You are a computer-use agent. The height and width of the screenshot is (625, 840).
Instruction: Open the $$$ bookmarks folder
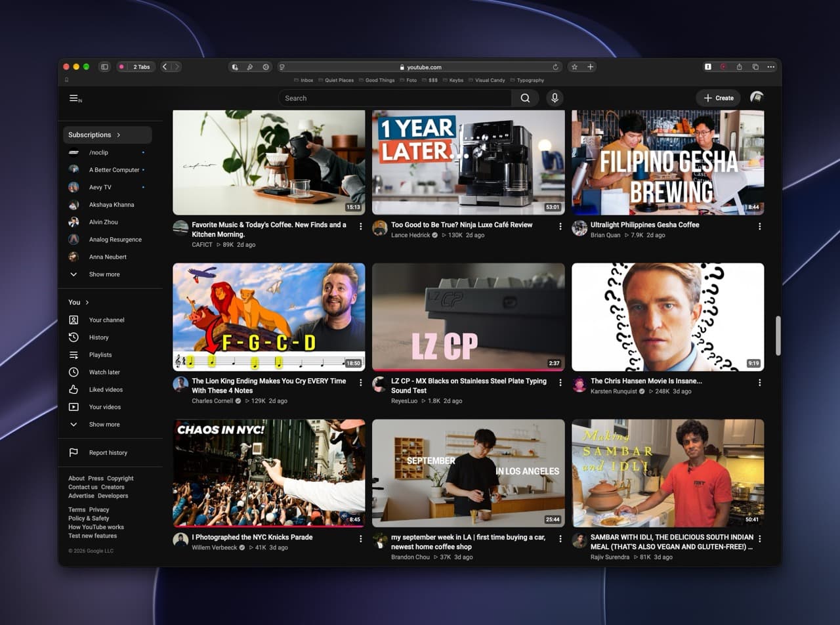[430, 80]
